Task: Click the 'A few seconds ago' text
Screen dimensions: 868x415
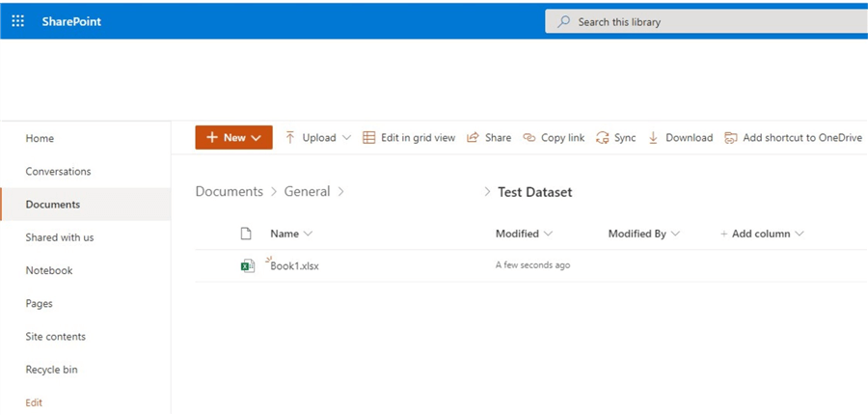Action: coord(532,265)
